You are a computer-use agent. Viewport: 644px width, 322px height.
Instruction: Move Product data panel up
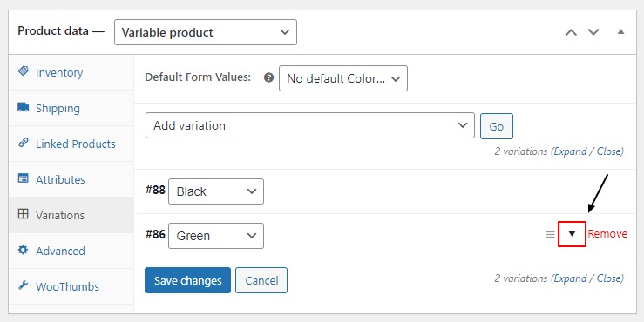point(571,32)
